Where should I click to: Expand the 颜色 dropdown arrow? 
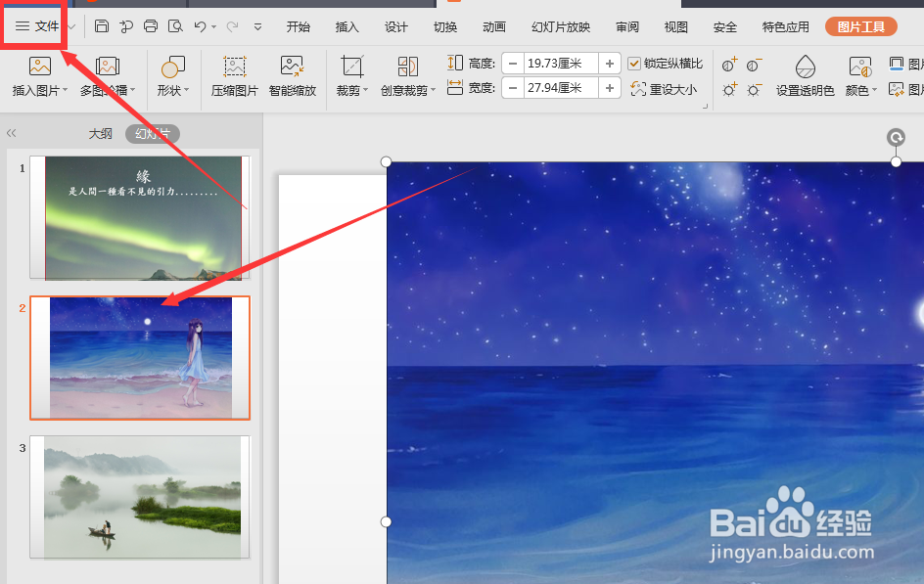874,91
